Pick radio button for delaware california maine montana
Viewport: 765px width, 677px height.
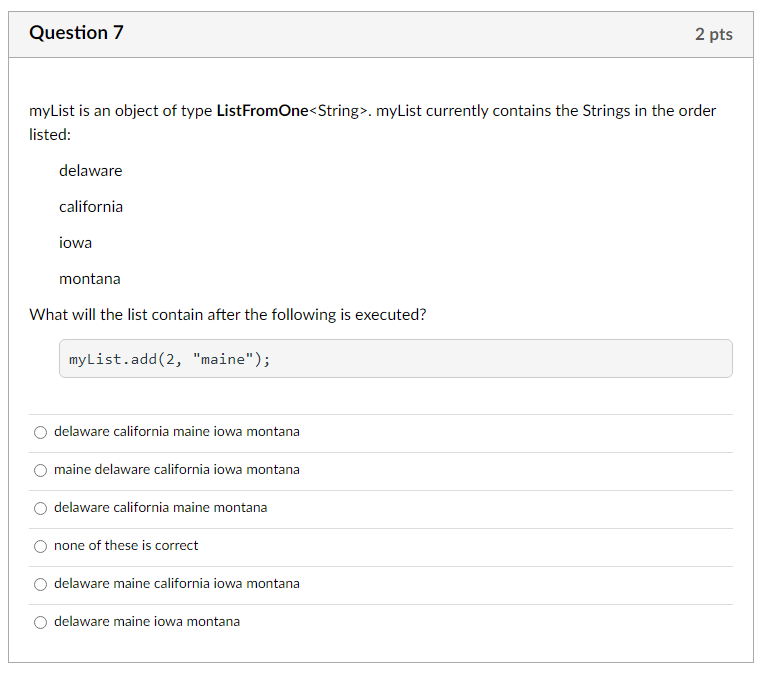(x=40, y=509)
